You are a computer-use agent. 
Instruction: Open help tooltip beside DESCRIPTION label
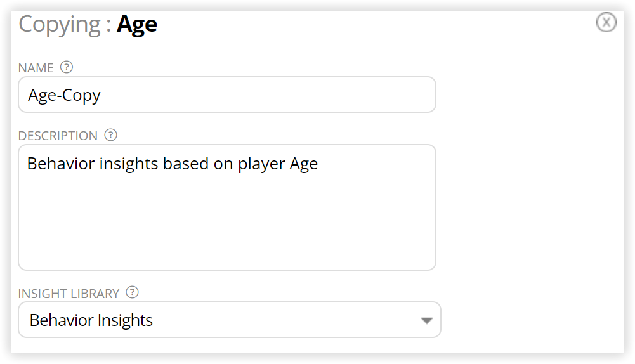[110, 135]
